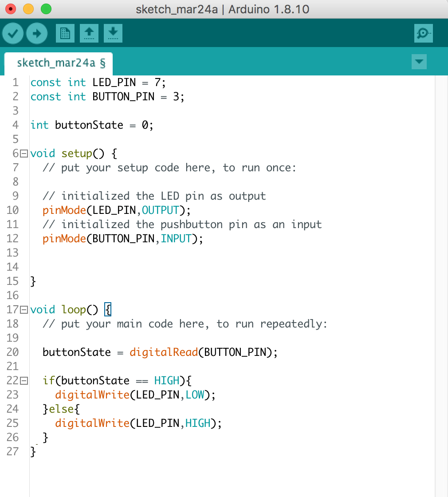Viewport: 448px width, 497px height.
Task: Click 'BUTTON_PIN = 3;' on line 2
Action: click(138, 97)
